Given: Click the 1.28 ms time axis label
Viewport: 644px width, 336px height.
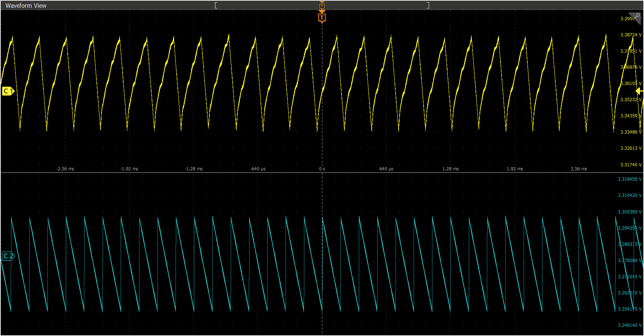Looking at the screenshot, I should click(450, 169).
